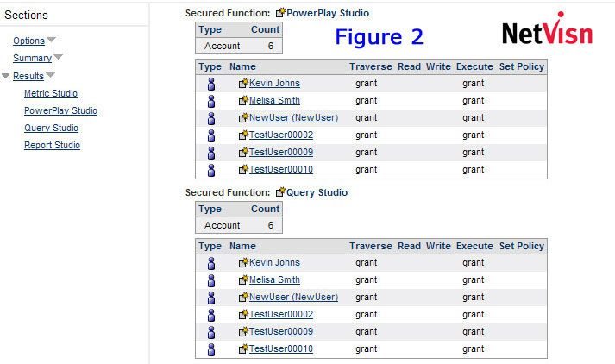The image size is (615, 364).
Task: Jump to PowerPlay Studio results in sidebar
Action: coord(60,110)
